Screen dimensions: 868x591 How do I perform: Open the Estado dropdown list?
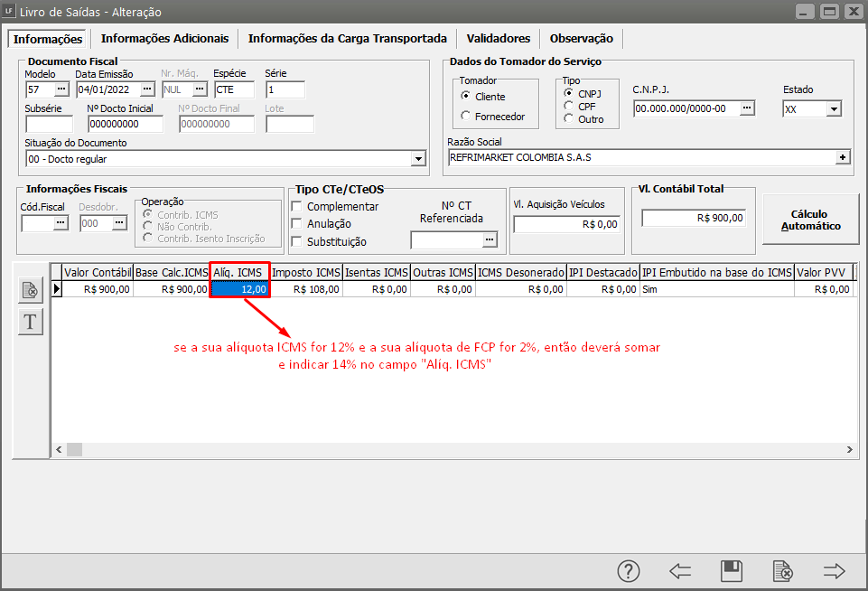pos(833,108)
